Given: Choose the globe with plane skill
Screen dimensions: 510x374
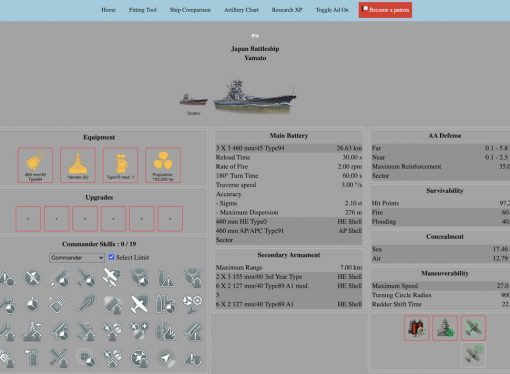Looking at the screenshot, I should [x=139, y=358].
